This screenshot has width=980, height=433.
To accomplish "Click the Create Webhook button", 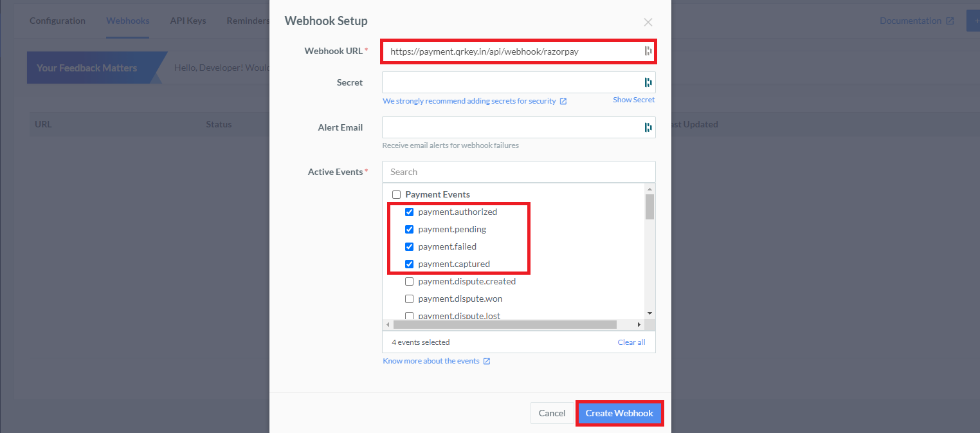I will [x=619, y=412].
